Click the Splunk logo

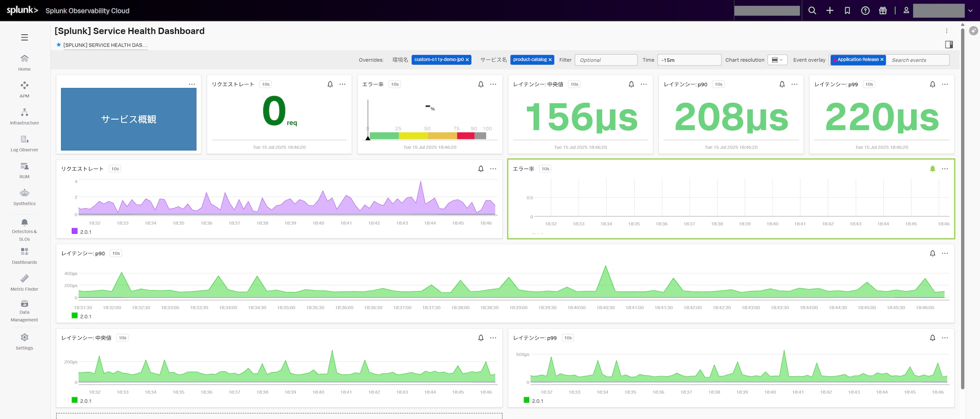pos(22,10)
